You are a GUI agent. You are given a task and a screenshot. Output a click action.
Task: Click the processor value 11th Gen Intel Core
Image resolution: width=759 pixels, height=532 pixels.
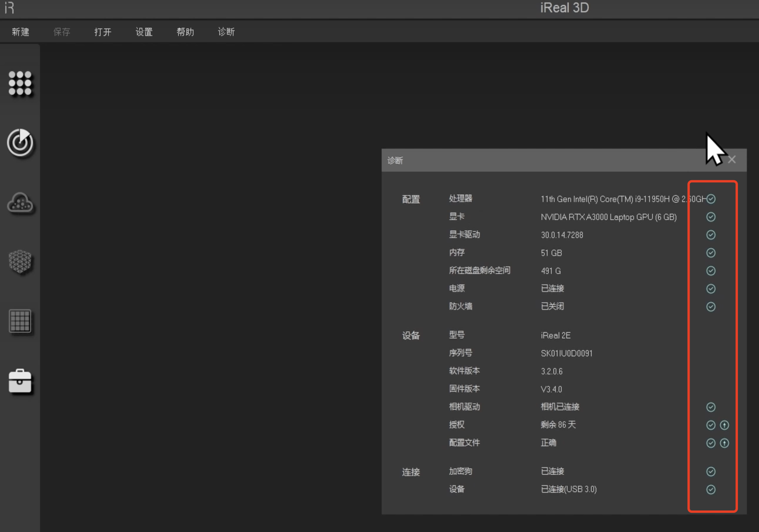(x=623, y=199)
